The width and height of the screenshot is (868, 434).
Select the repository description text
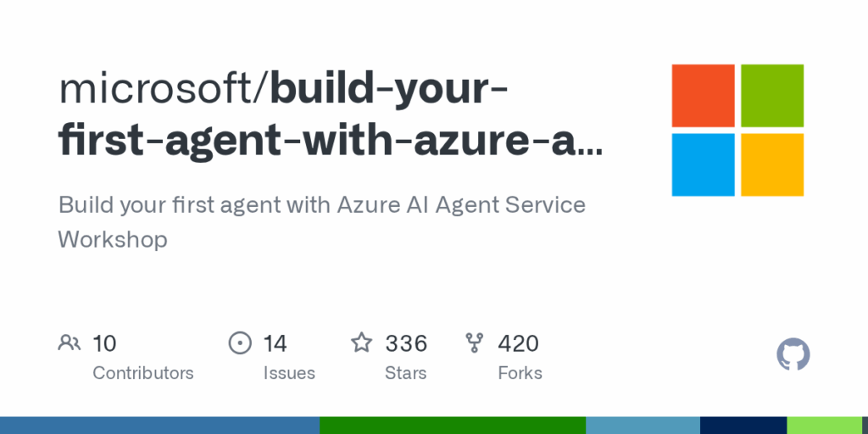[321, 222]
